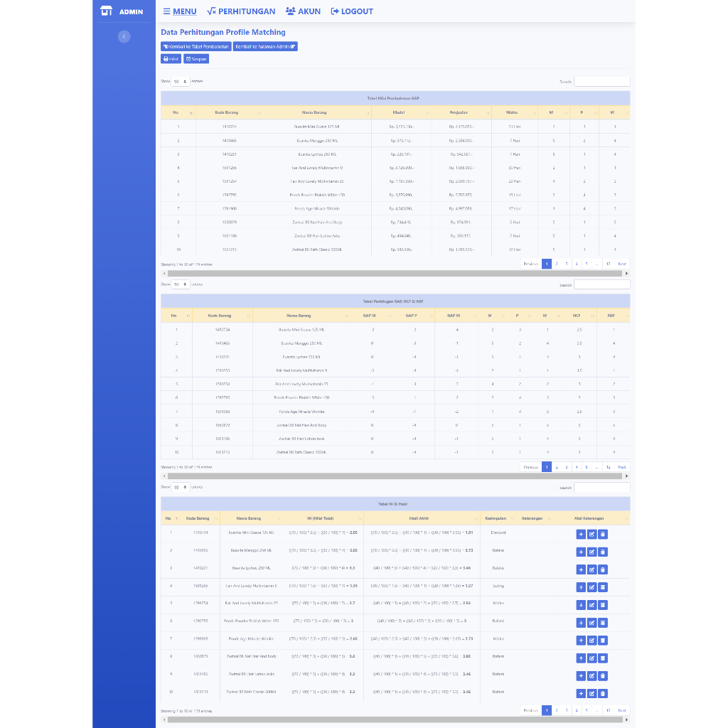
Task: Delete keterangan for Zwitsal BB Bath Classic 300ML row
Action: (x=603, y=693)
